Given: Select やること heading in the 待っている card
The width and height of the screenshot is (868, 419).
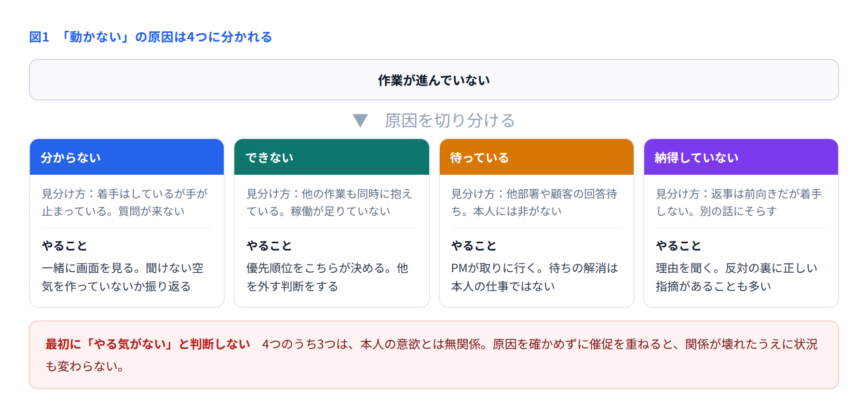Looking at the screenshot, I should pyautogui.click(x=474, y=246).
